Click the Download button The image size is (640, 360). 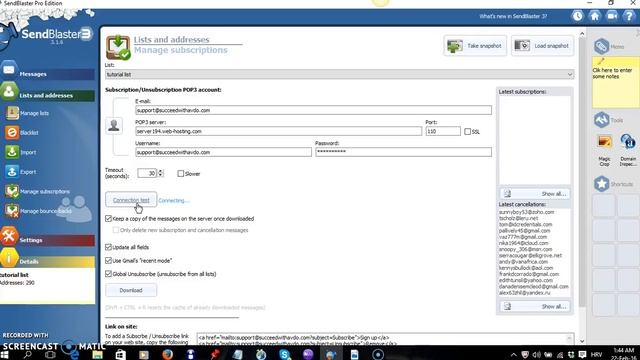tap(131, 290)
